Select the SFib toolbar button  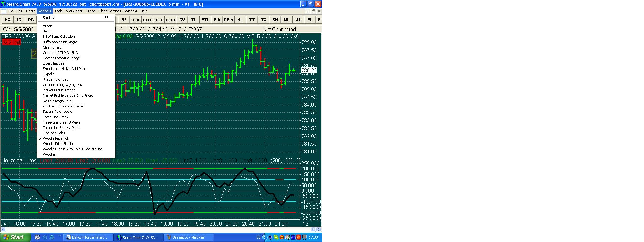click(x=228, y=20)
